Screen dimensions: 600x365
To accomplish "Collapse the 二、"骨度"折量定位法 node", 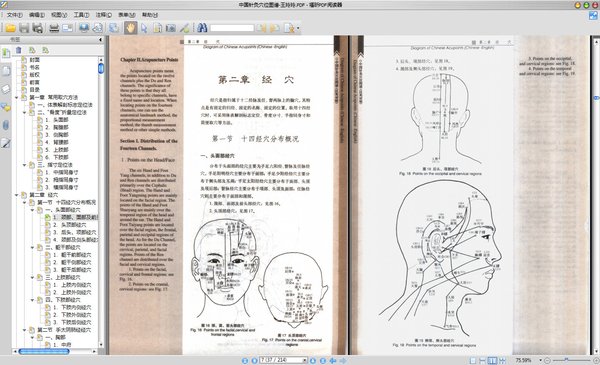I will [24, 112].
